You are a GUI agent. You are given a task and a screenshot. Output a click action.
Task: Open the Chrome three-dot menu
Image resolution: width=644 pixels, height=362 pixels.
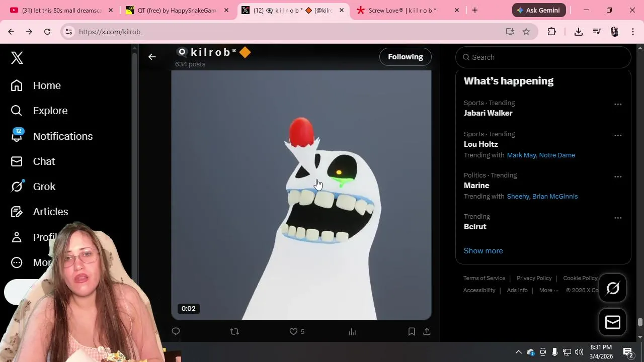click(x=633, y=32)
